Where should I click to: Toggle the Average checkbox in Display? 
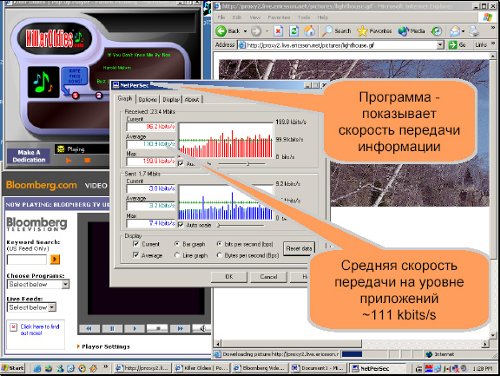point(136,255)
